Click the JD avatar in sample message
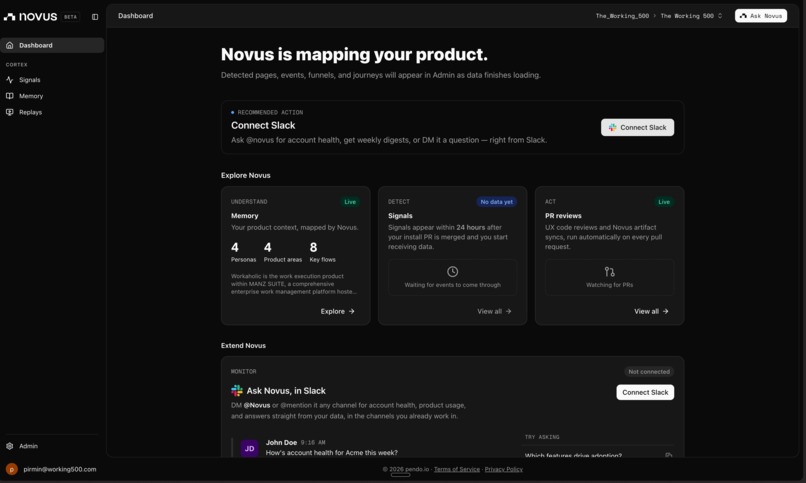 [249, 449]
